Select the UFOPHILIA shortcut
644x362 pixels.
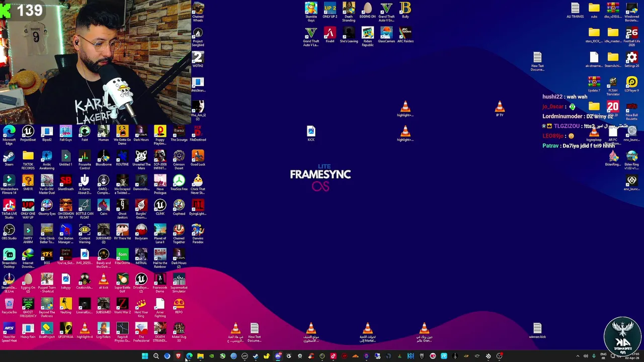pos(66,331)
